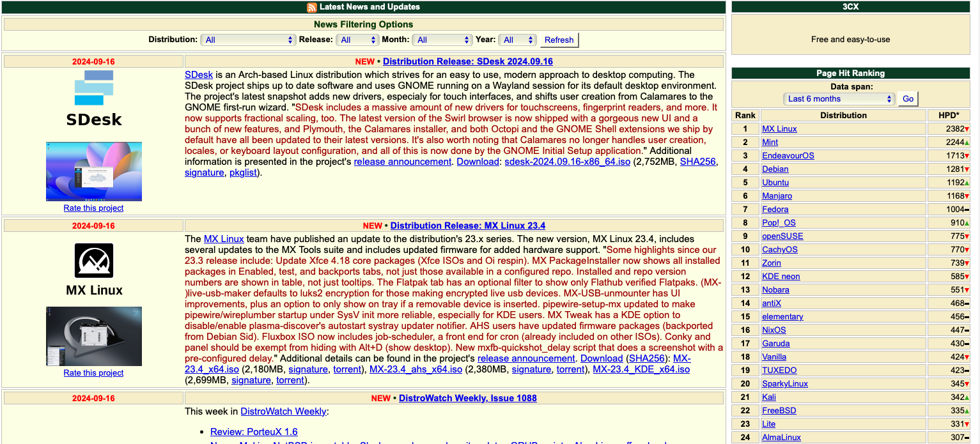Open the Distribution filter dropdown
Image resolution: width=980 pixels, height=444 pixels.
click(247, 40)
